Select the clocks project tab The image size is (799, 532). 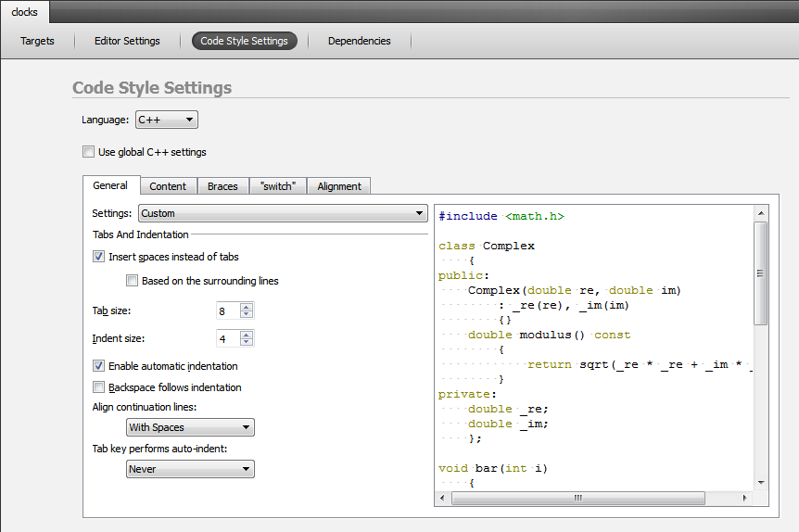click(x=24, y=12)
